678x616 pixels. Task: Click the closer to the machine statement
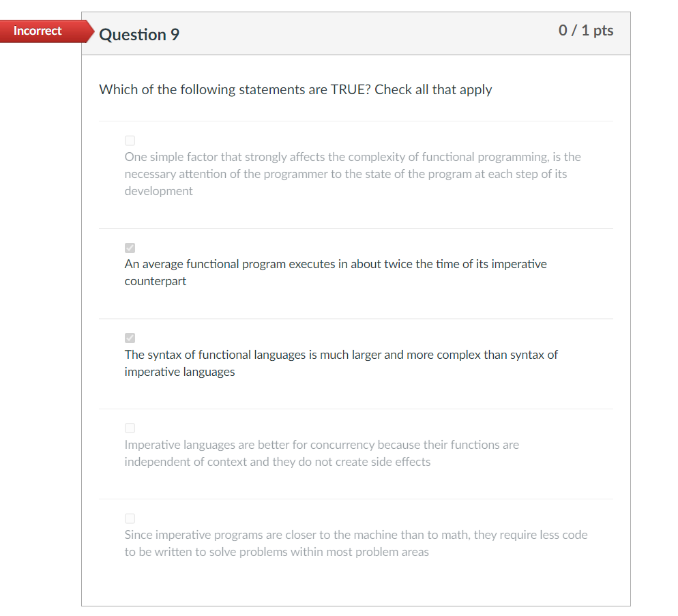(355, 543)
